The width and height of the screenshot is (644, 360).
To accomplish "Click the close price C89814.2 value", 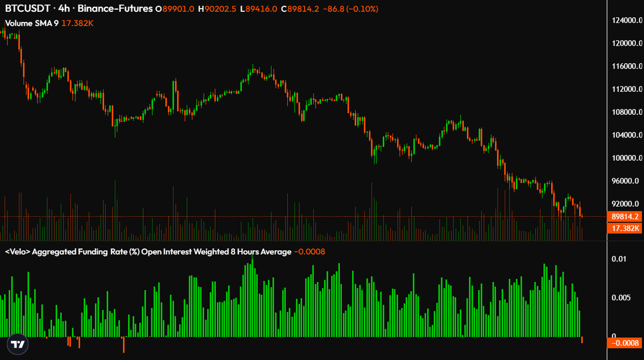I will [x=300, y=9].
